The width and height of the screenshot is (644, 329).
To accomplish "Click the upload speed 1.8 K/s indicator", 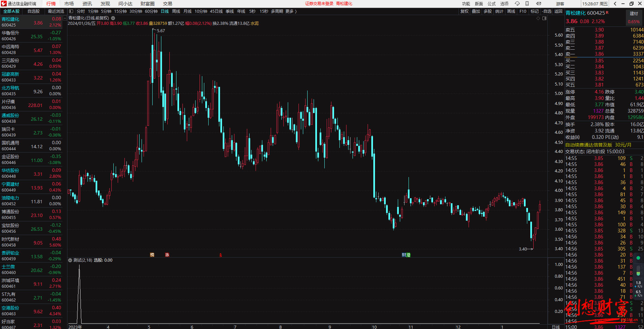I will [x=638, y=284].
